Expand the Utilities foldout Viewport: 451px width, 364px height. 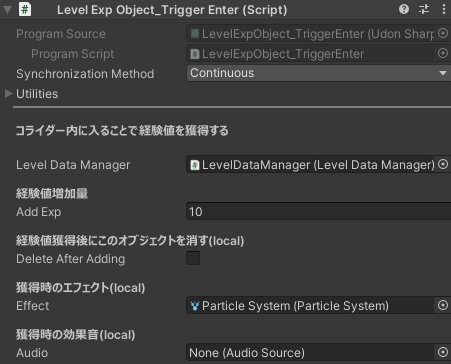(x=8, y=94)
